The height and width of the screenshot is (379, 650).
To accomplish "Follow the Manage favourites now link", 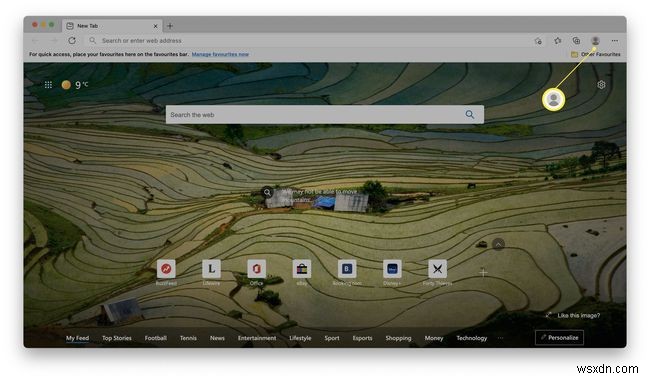I will click(220, 54).
